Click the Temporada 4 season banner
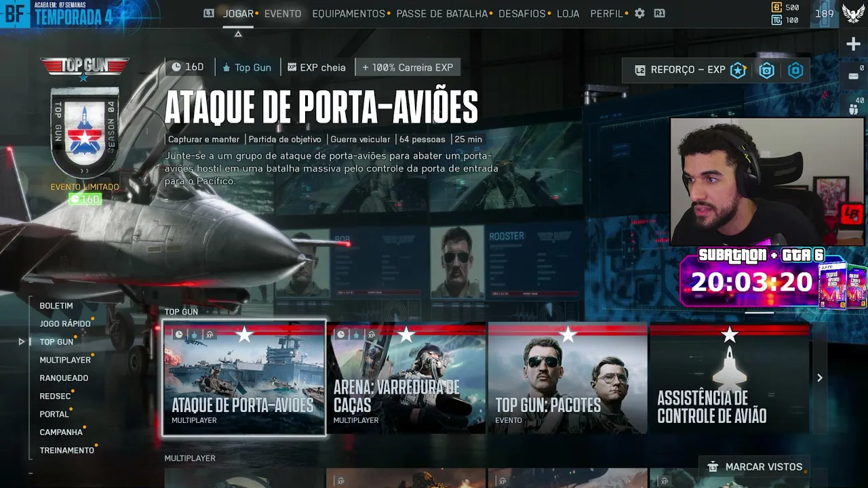Screen dimensions: 868x488 pos(74,14)
